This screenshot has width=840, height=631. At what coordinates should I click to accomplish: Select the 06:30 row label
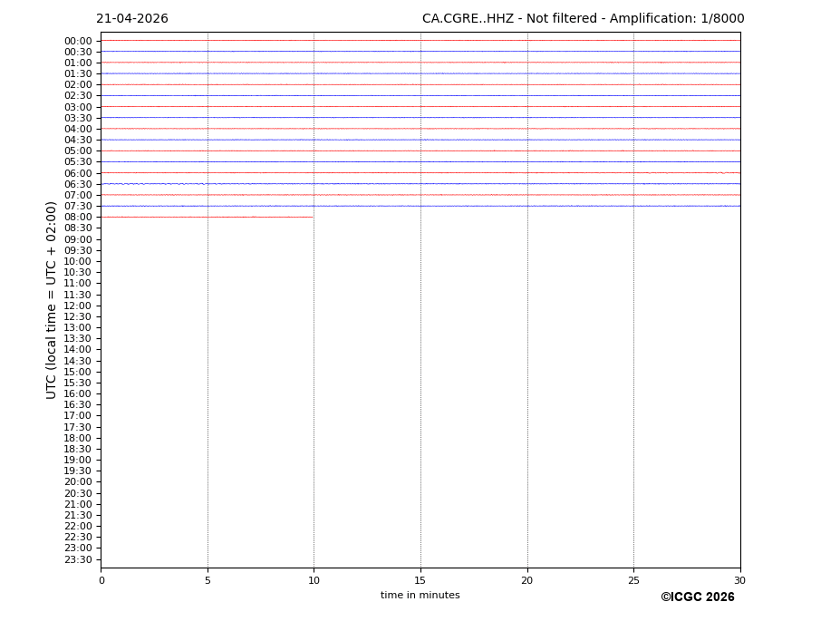pyautogui.click(x=78, y=184)
